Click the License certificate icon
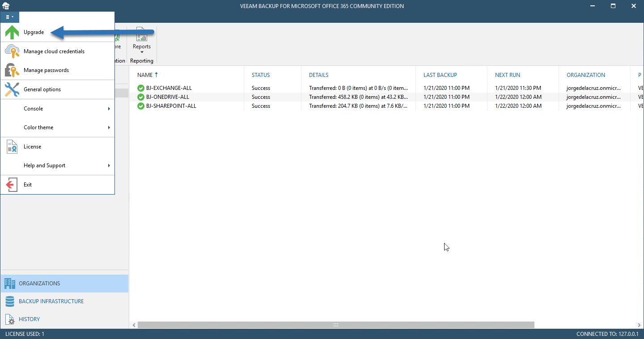This screenshot has width=644, height=339. click(x=12, y=147)
